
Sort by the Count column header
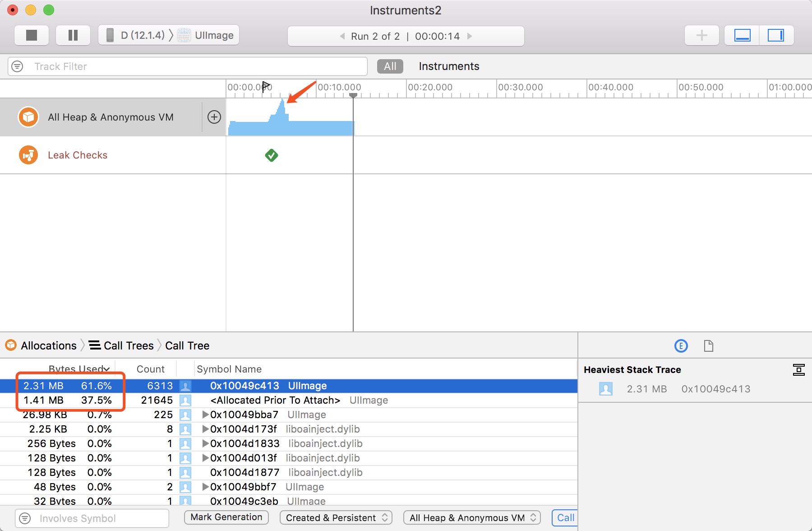150,369
